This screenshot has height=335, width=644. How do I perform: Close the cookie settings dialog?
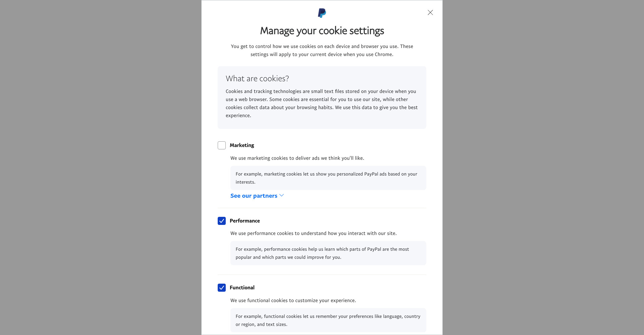click(x=430, y=12)
